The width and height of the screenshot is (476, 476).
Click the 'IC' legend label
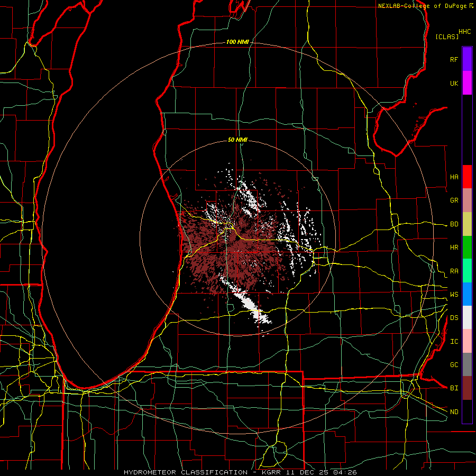(x=454, y=342)
